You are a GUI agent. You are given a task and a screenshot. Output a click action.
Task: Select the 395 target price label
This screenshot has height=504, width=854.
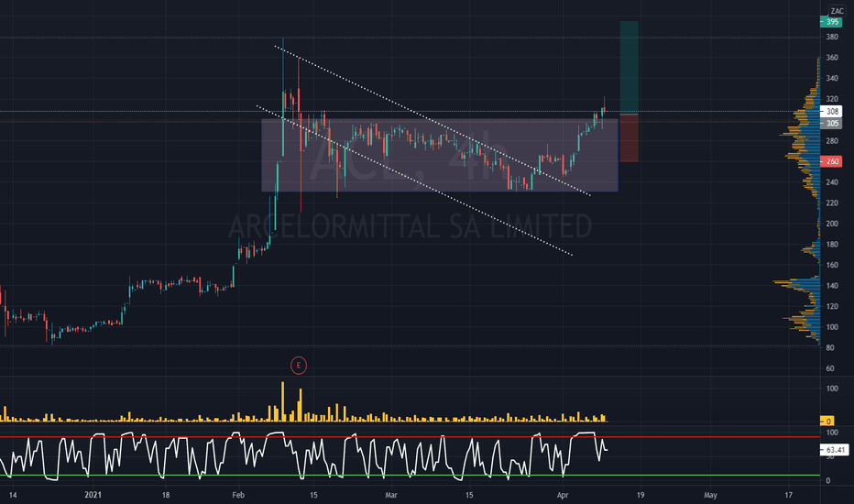click(831, 22)
